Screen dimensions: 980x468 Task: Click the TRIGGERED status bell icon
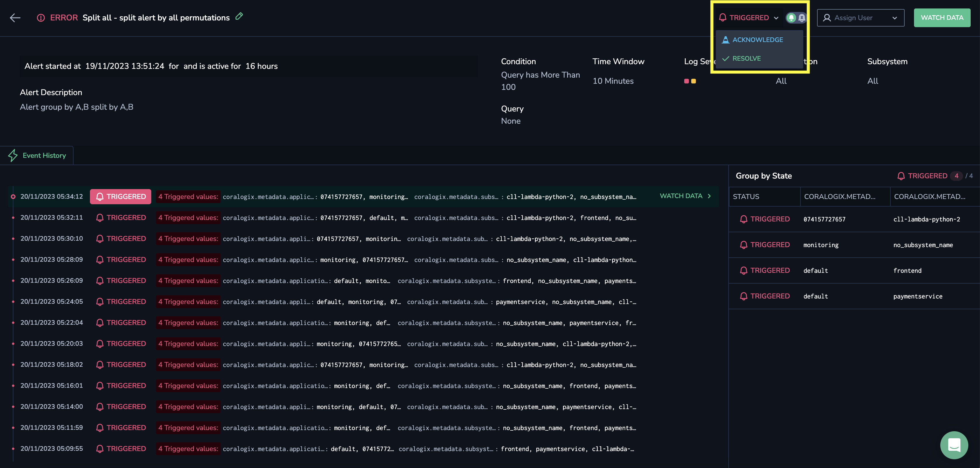pos(723,18)
